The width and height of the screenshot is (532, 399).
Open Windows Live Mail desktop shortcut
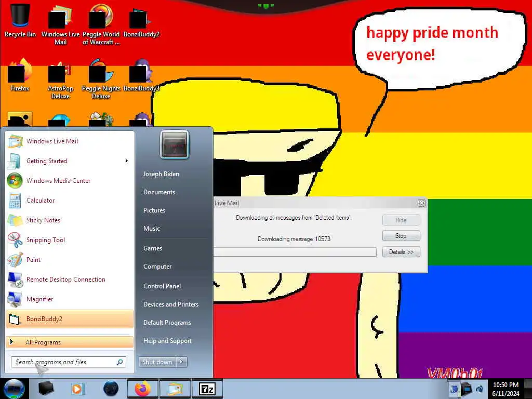point(60,24)
